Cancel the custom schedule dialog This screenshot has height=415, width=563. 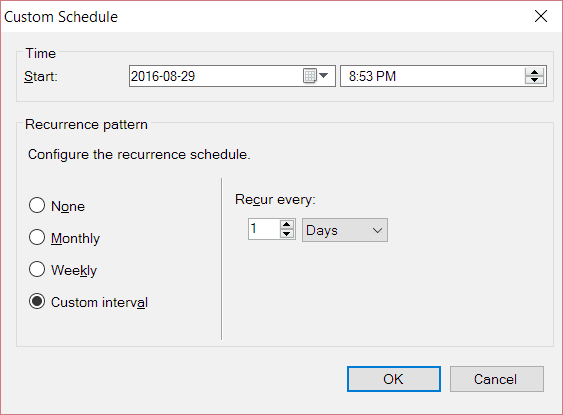point(497,379)
